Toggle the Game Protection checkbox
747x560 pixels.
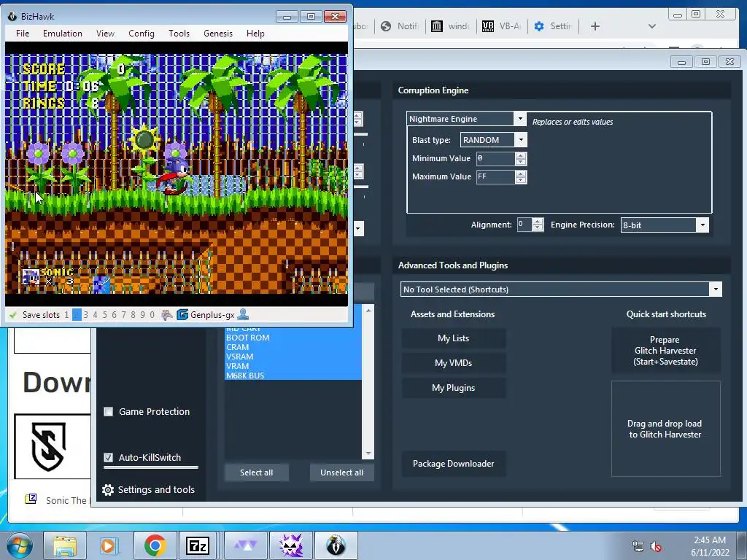109,411
